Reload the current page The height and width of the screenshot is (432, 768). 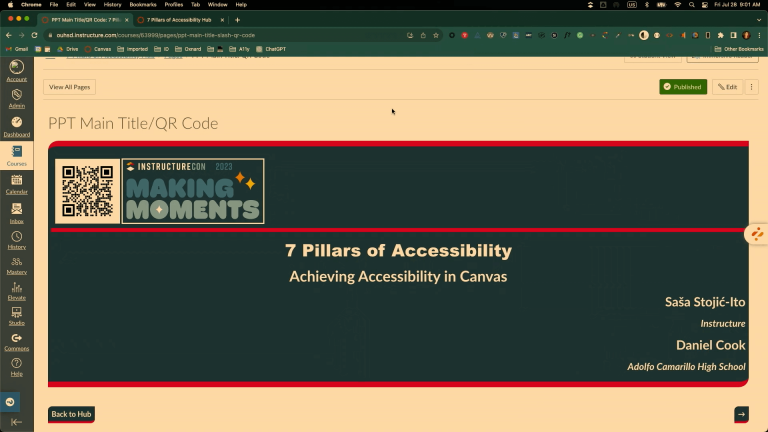click(34, 35)
